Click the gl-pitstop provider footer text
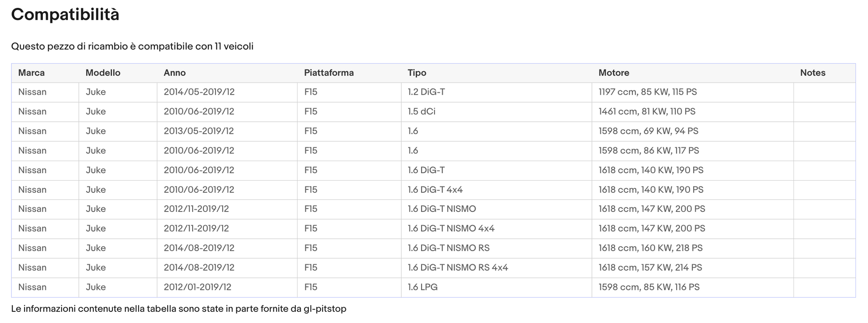This screenshot has width=868, height=323. point(178,309)
